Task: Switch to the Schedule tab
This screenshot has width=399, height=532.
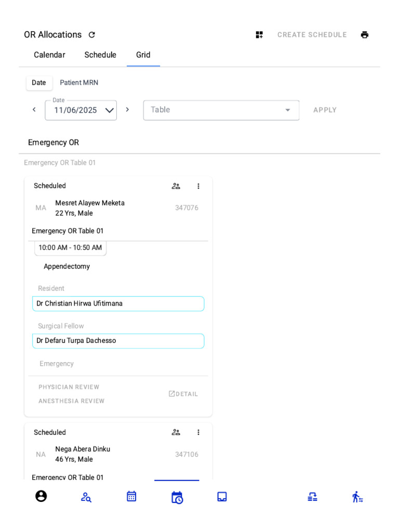Action: 100,55
